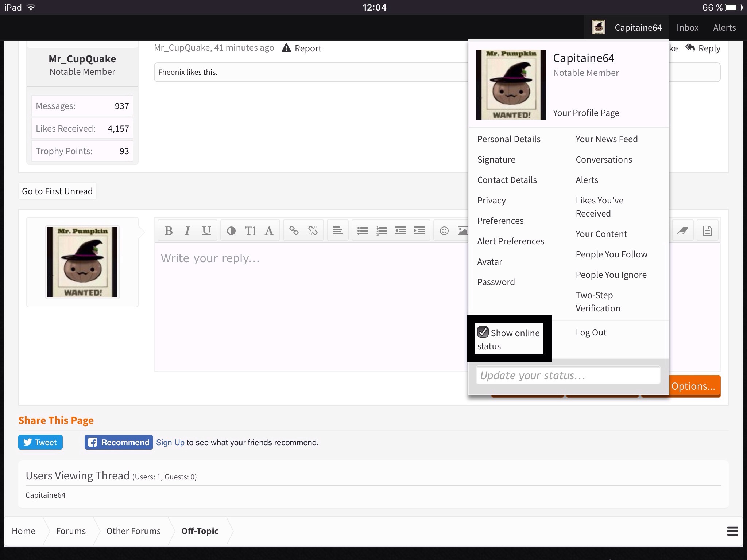Click Log Out link

591,332
